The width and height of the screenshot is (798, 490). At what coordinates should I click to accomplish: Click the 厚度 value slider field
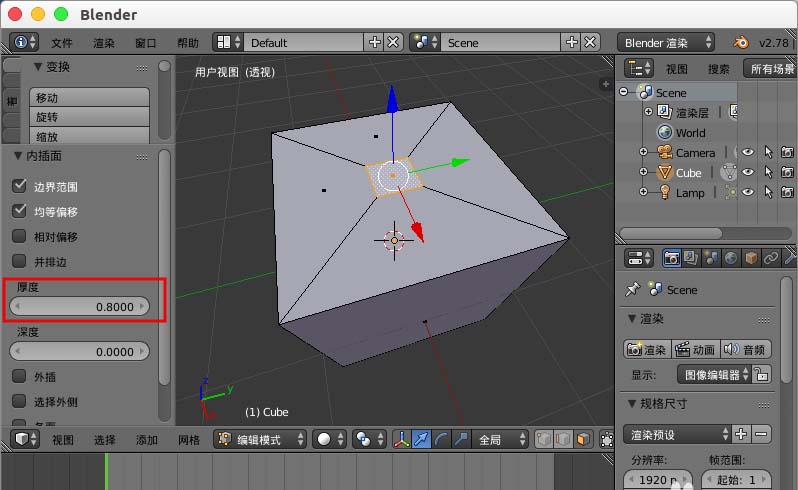click(x=79, y=307)
